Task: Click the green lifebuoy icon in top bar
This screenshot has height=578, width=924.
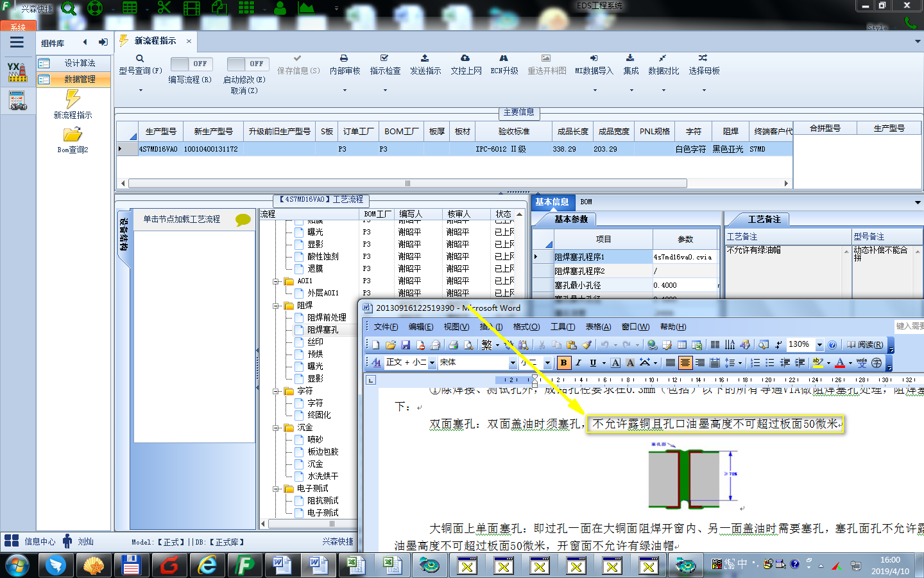Action: coord(95,8)
